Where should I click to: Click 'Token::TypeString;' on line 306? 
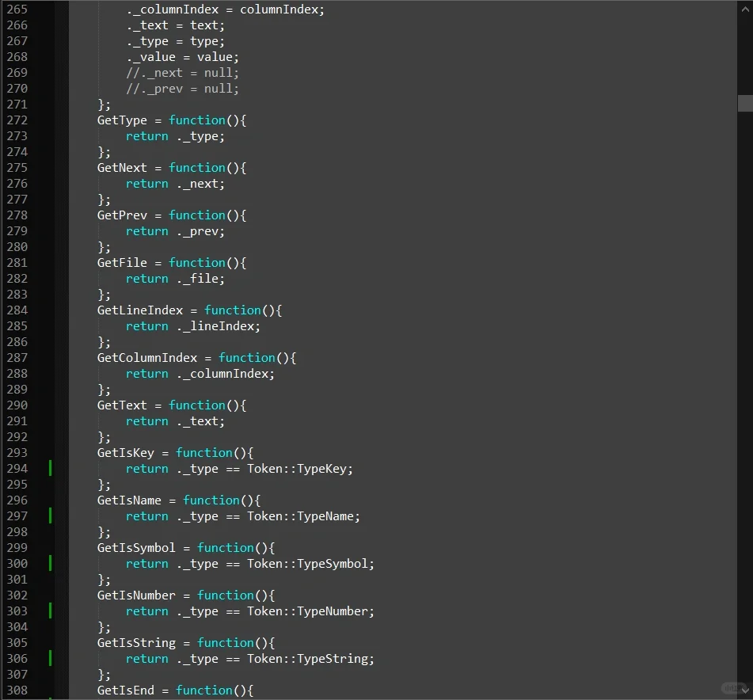(310, 659)
